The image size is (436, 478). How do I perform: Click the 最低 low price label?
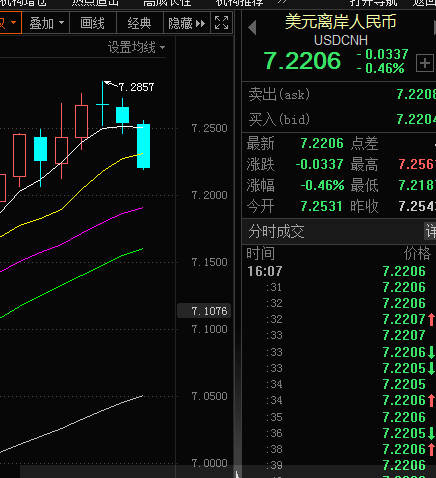(364, 186)
